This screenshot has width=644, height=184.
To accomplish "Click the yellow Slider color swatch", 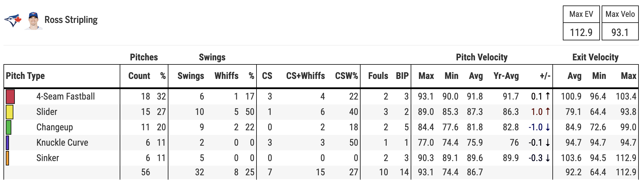I will (x=10, y=112).
